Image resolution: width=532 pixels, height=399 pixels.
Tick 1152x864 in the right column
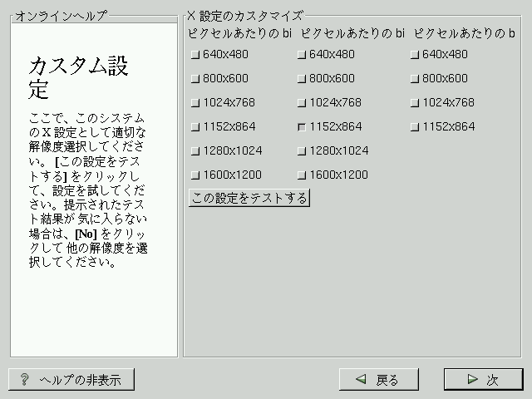(x=415, y=127)
